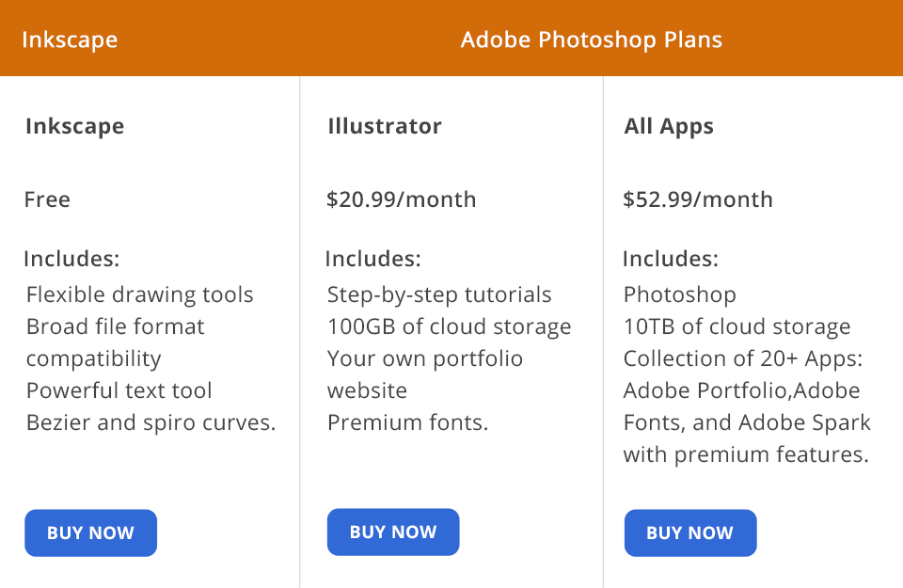The image size is (903, 588).
Task: Click the Premium fonts list entry
Action: [x=407, y=422]
